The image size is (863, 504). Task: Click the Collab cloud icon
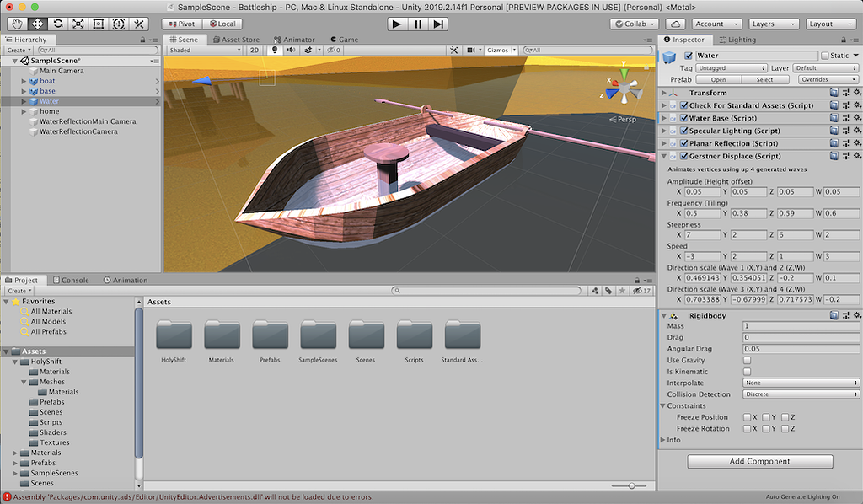(674, 23)
